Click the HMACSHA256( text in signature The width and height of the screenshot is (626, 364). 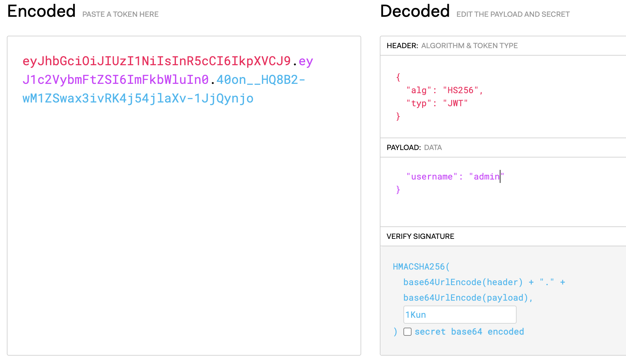coord(421,267)
